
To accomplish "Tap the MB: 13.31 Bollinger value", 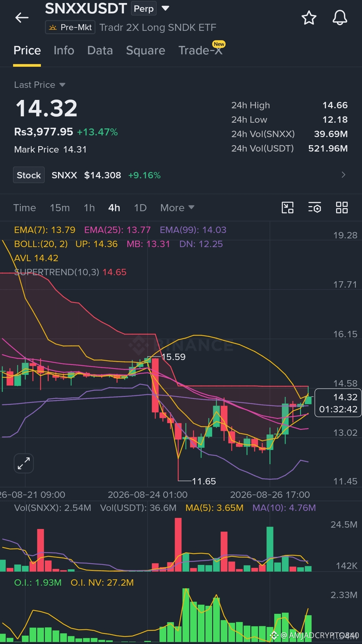I will tap(148, 244).
